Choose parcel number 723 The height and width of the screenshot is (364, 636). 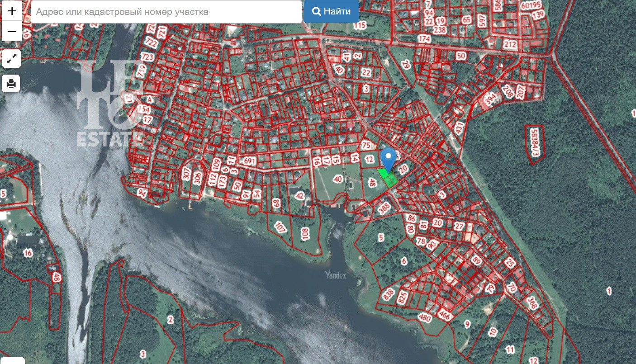[x=147, y=57]
